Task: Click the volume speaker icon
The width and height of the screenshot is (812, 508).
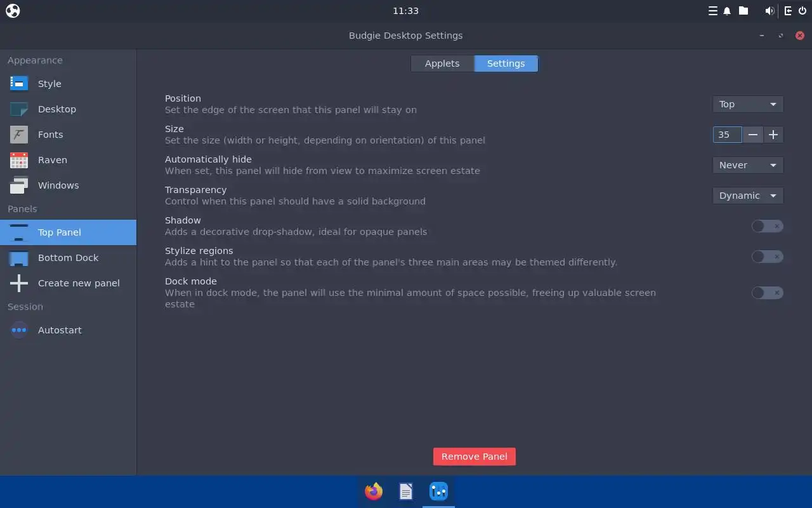Action: [769, 11]
